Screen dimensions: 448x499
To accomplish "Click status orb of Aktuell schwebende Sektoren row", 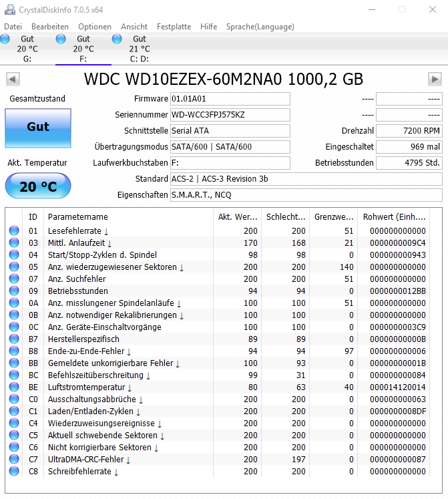I will 14,435.
